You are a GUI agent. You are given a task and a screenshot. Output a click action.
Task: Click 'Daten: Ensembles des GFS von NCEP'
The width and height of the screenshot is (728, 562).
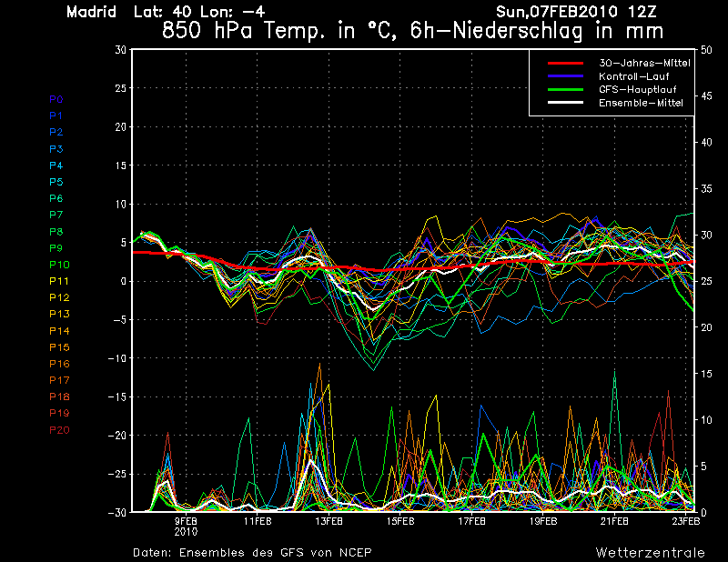tap(252, 552)
